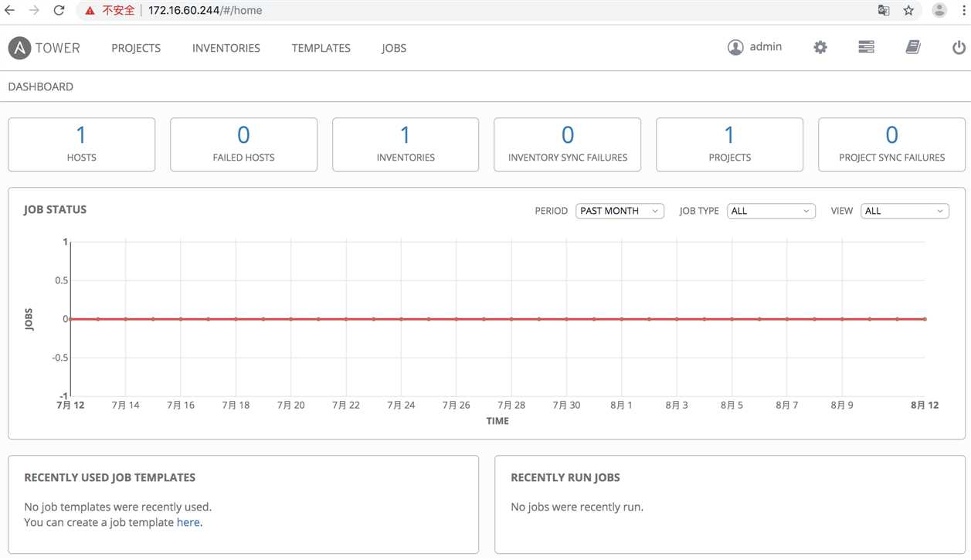971x560 pixels.
Task: Click the 7月 26 chart axis label
Action: (x=456, y=406)
